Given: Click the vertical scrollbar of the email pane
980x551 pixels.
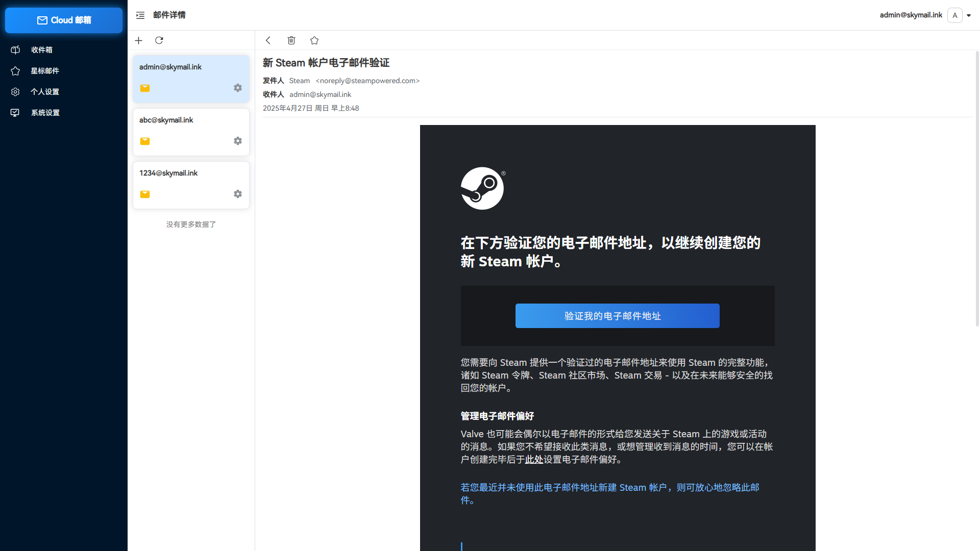Looking at the screenshot, I should point(977,189).
